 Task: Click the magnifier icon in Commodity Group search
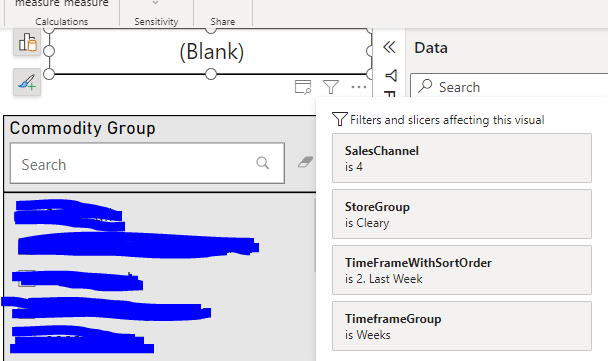pos(263,163)
